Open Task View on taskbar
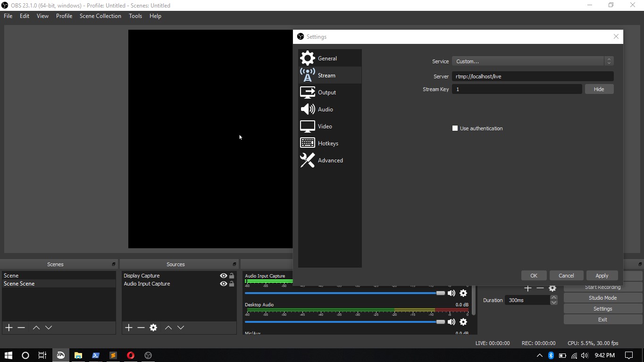Viewport: 644px width, 362px height. click(x=42, y=355)
